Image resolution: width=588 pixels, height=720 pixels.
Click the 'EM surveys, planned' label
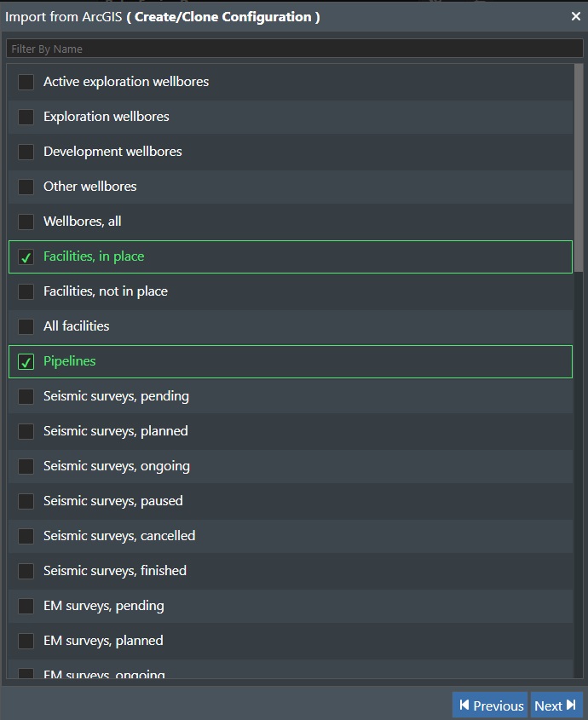(x=103, y=641)
